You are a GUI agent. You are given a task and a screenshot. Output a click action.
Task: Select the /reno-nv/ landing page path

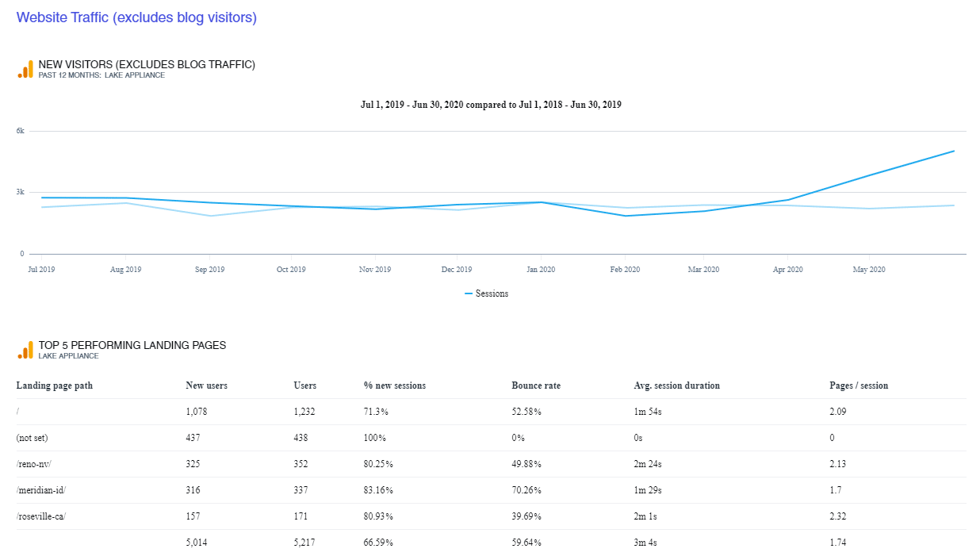[x=35, y=464]
